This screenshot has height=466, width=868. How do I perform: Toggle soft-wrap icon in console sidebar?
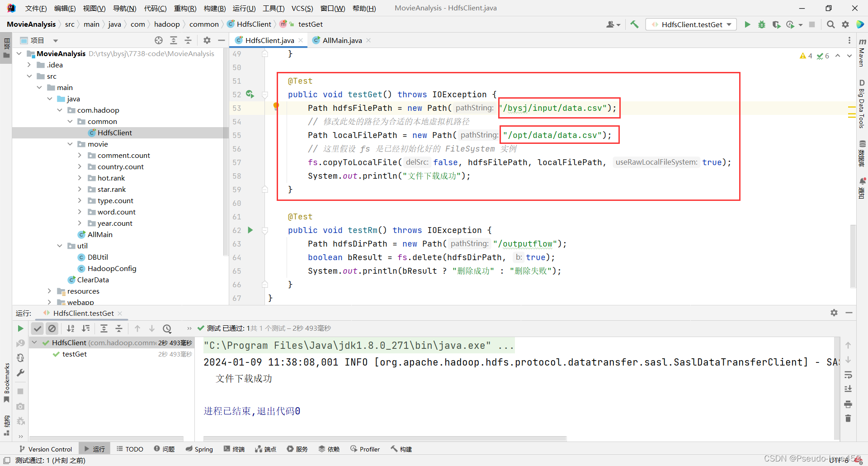[x=848, y=375]
